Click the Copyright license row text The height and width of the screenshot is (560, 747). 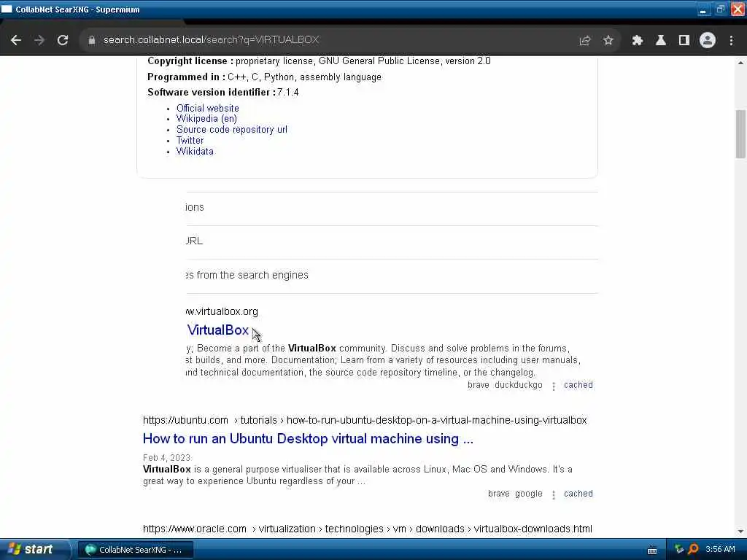point(319,61)
